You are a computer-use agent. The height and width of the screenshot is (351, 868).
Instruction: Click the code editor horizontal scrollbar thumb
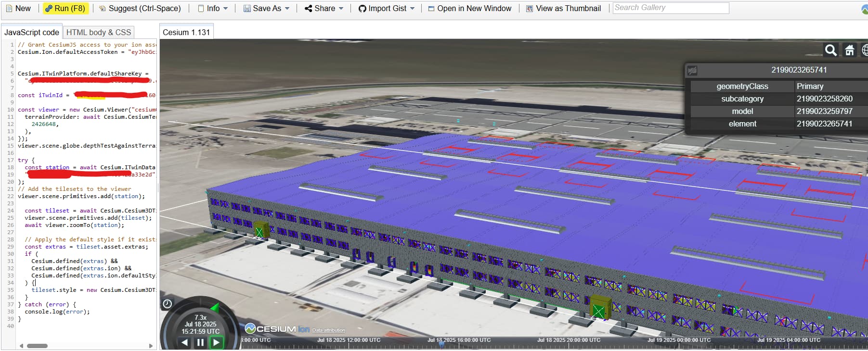pos(37,346)
